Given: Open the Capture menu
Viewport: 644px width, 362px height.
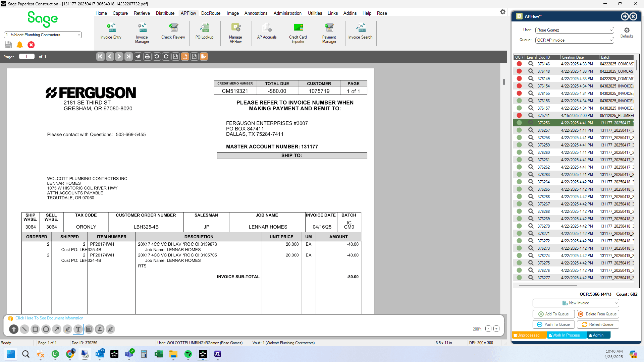Looking at the screenshot, I should tap(120, 13).
